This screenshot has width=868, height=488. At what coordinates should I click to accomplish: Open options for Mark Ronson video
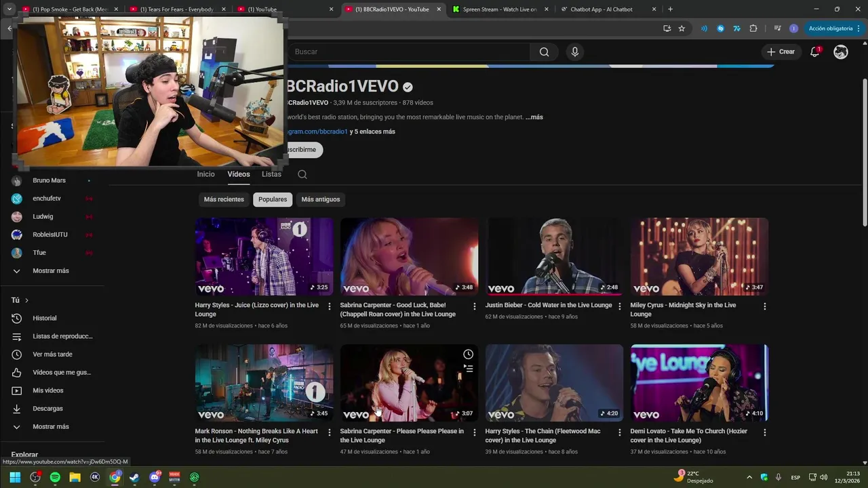point(330,432)
